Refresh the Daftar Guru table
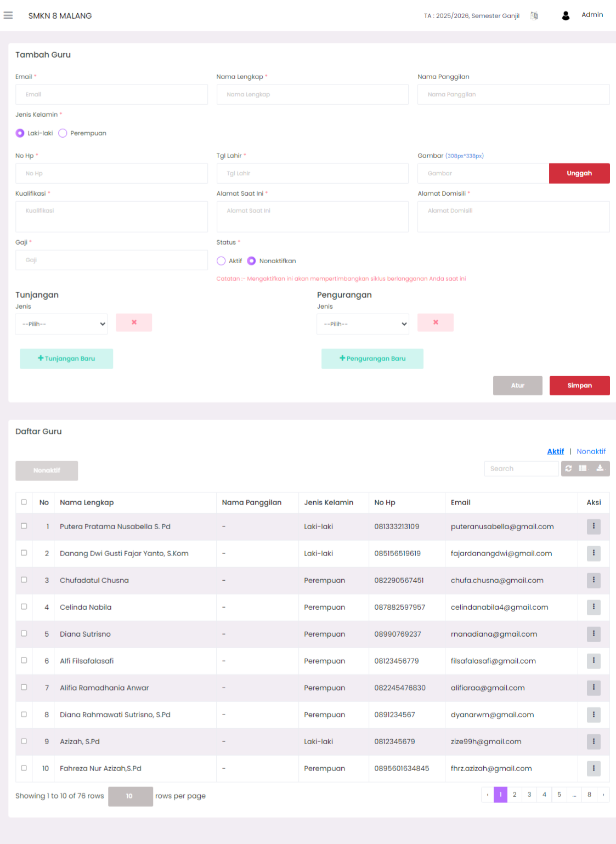Viewport: 616px width, 844px height. point(568,468)
